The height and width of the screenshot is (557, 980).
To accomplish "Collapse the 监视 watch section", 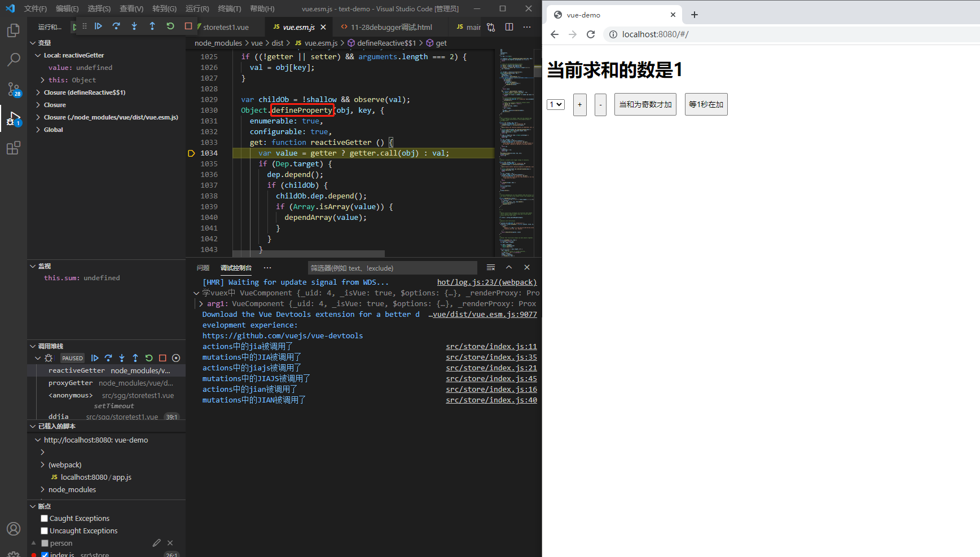I will click(x=33, y=266).
